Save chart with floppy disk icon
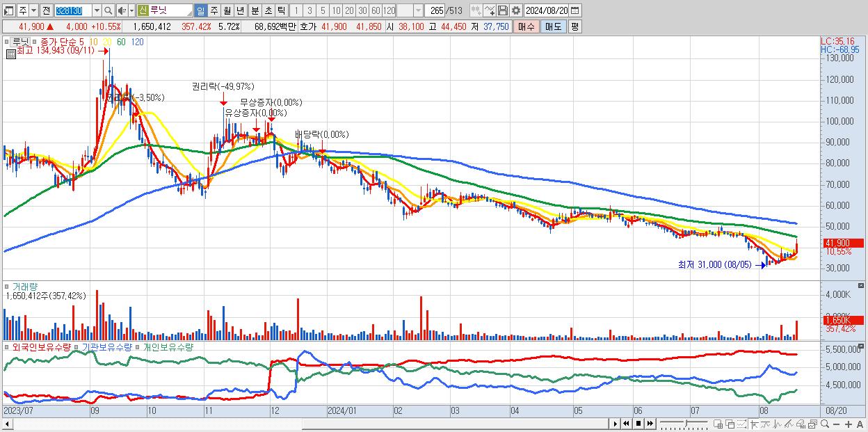868x432 pixels. [503, 10]
